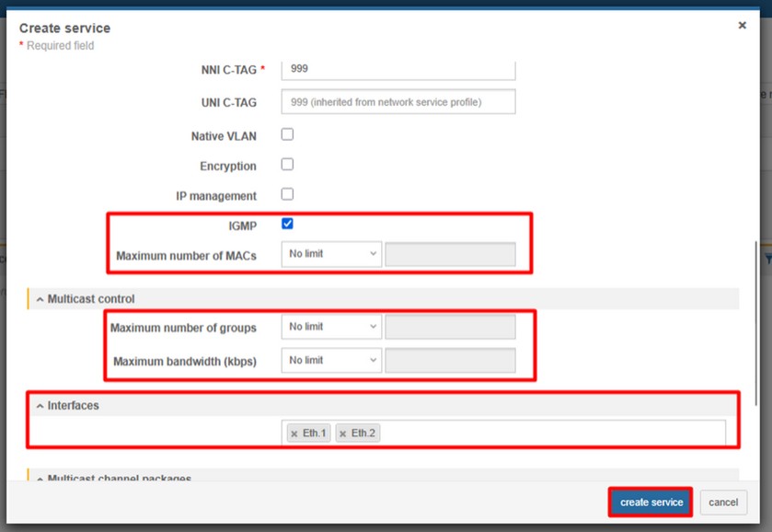
Task: Click the UNI C-TAG input field
Action: [398, 101]
